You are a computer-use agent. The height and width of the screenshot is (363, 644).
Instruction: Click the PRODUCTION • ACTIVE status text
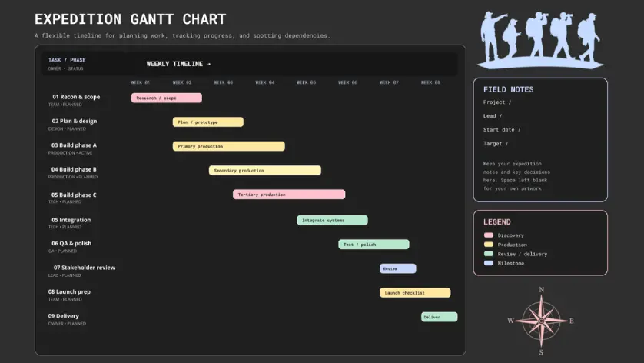[70, 153]
